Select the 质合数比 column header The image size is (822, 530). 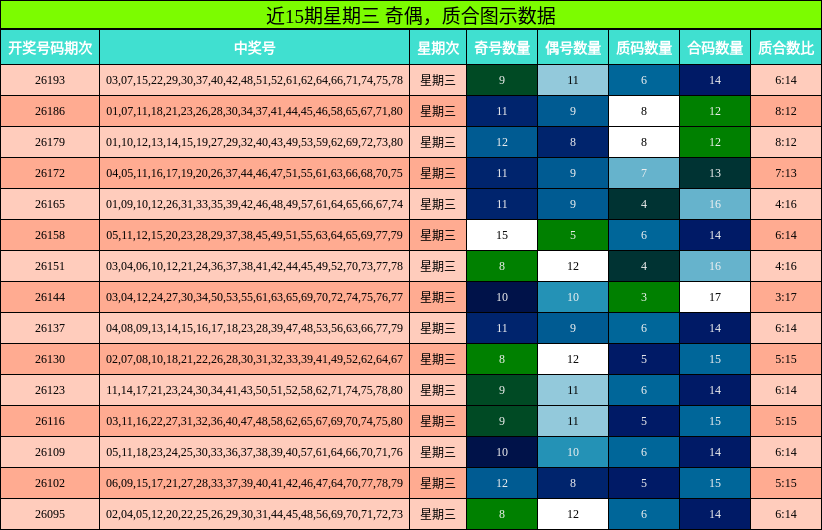pyautogui.click(x=786, y=48)
